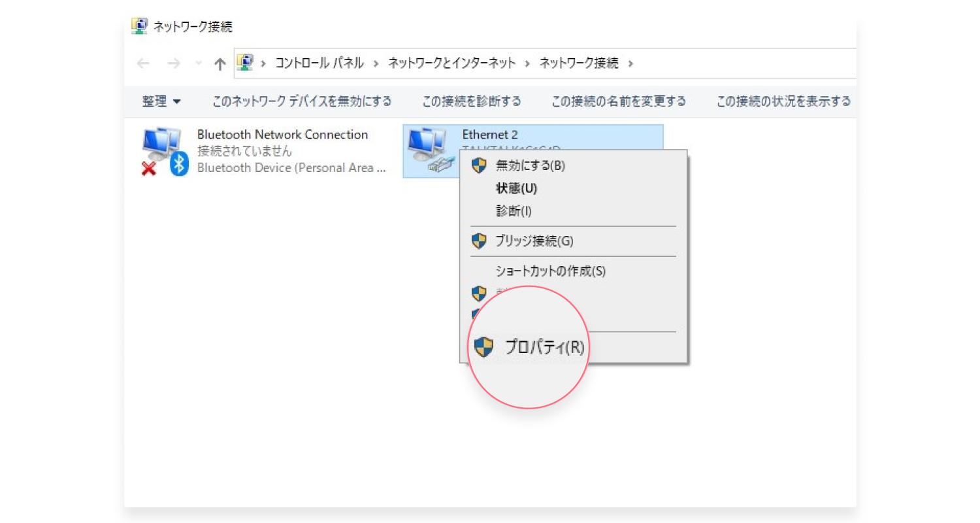This screenshot has width=980, height=523.
Task: Click the ネットワーク接続 breadcrumb
Action: [x=578, y=63]
